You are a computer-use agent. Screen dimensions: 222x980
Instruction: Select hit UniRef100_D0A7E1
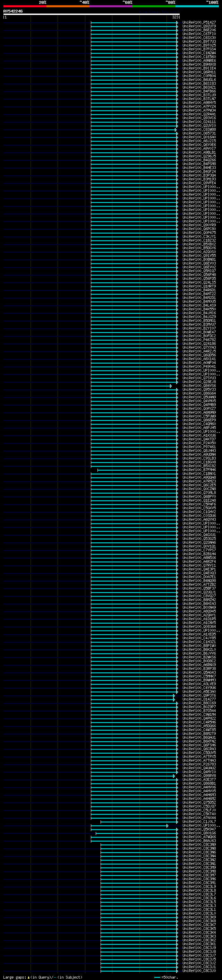coord(199,577)
